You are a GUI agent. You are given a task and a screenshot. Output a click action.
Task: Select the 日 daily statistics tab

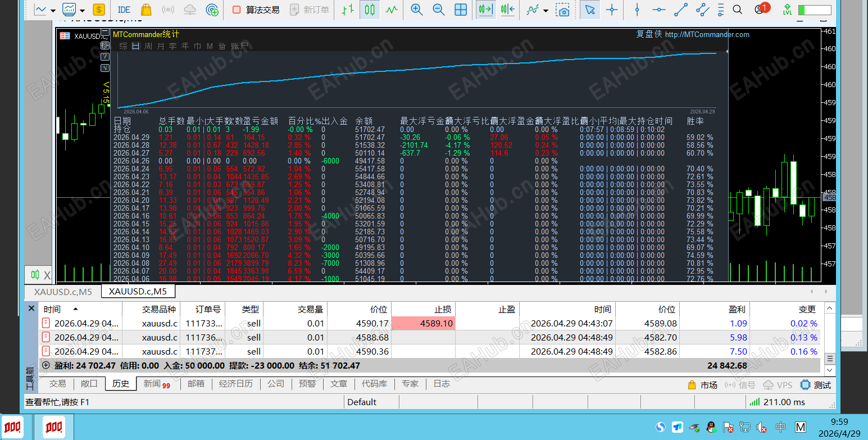[x=135, y=46]
